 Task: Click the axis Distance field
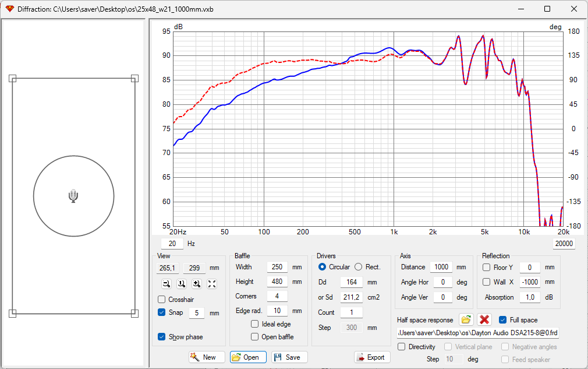point(441,267)
